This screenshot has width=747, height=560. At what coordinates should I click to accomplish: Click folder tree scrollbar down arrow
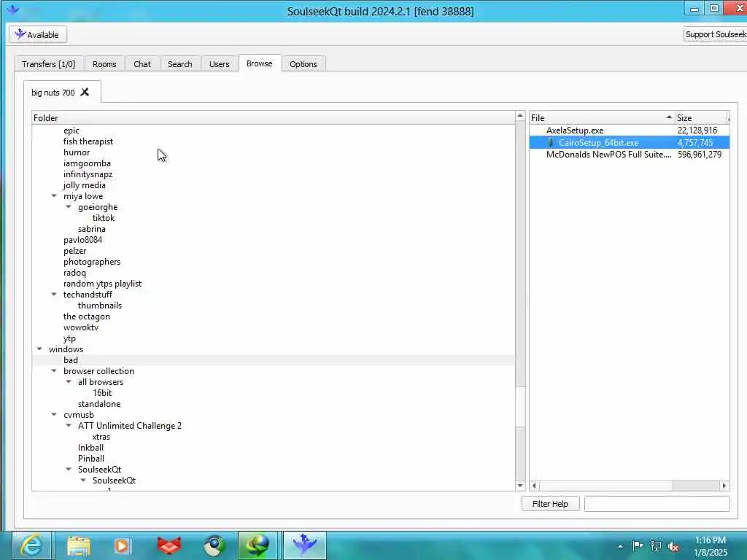click(520, 486)
